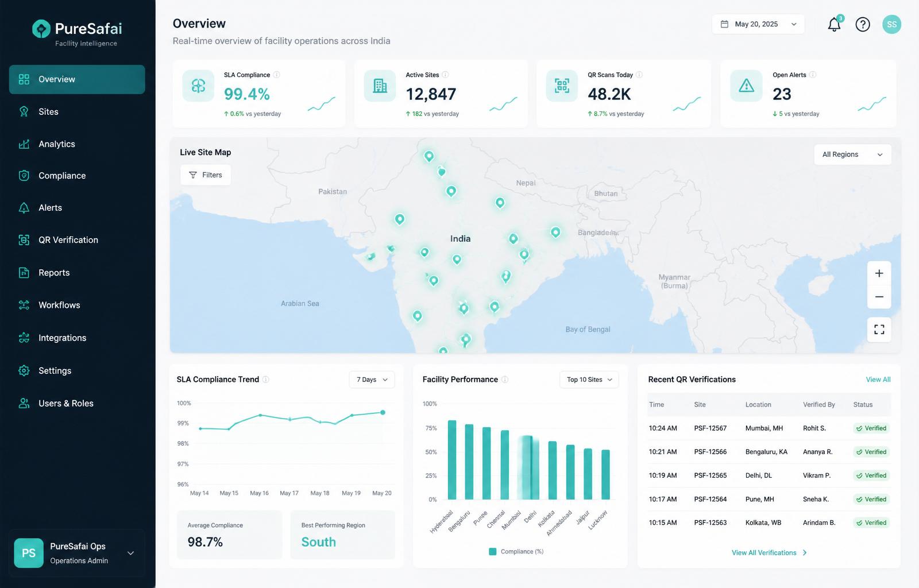Image resolution: width=919 pixels, height=588 pixels.
Task: Click the help question mark icon
Action: point(863,24)
